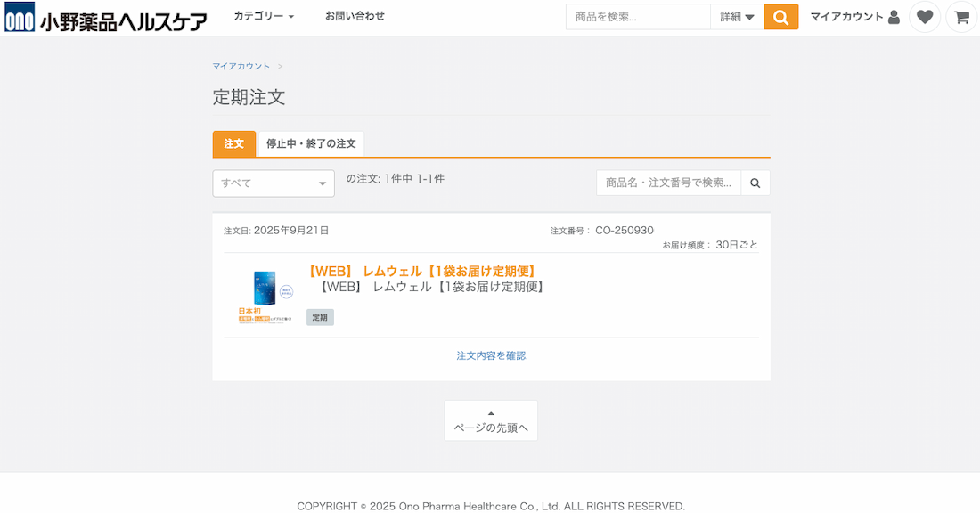The width and height of the screenshot is (980, 513).
Task: Expand the すべて filter dropdown
Action: pyautogui.click(x=274, y=183)
